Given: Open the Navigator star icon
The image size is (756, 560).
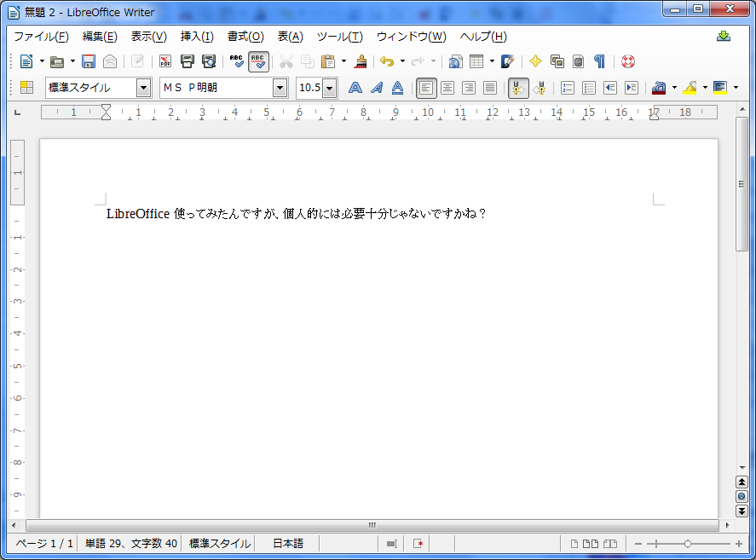Looking at the screenshot, I should click(x=535, y=61).
